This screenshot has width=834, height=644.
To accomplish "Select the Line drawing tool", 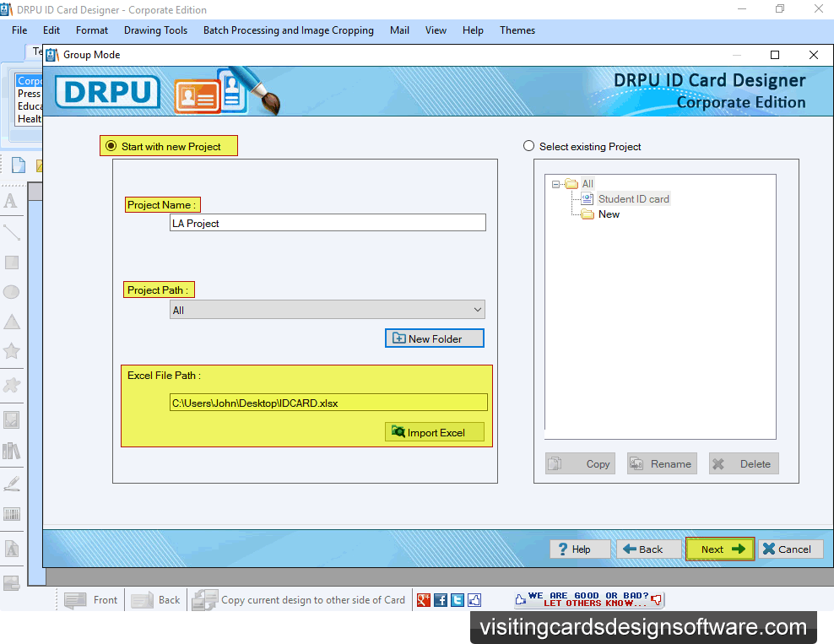I will click(x=11, y=232).
